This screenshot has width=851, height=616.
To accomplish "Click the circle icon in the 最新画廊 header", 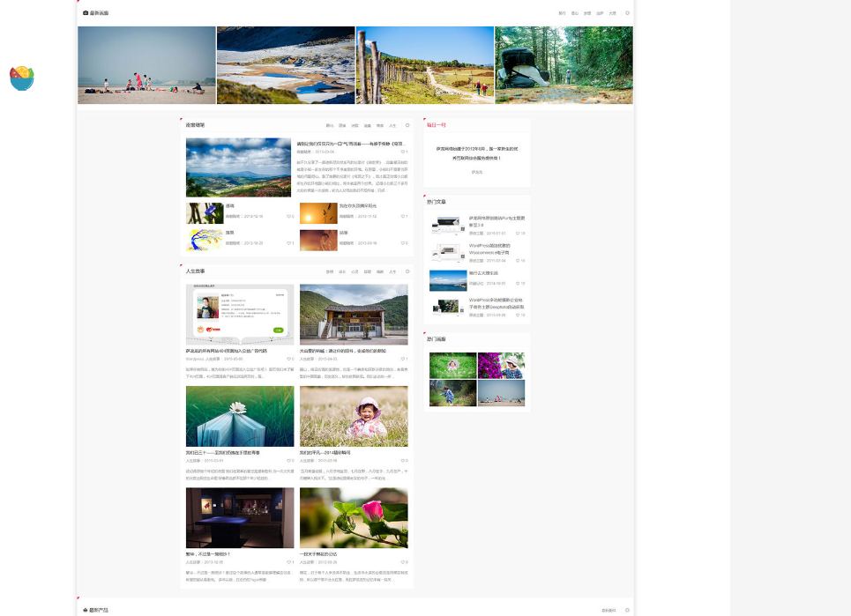I will point(627,13).
